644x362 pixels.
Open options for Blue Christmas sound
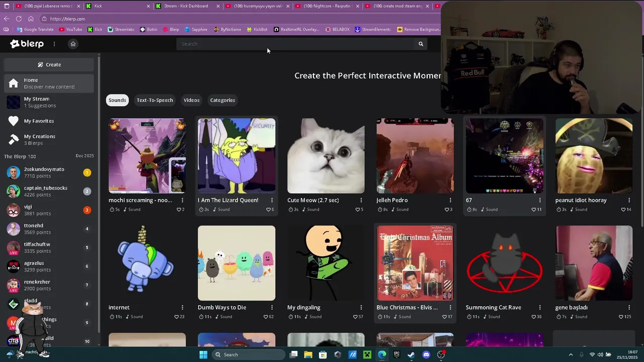[450, 307]
